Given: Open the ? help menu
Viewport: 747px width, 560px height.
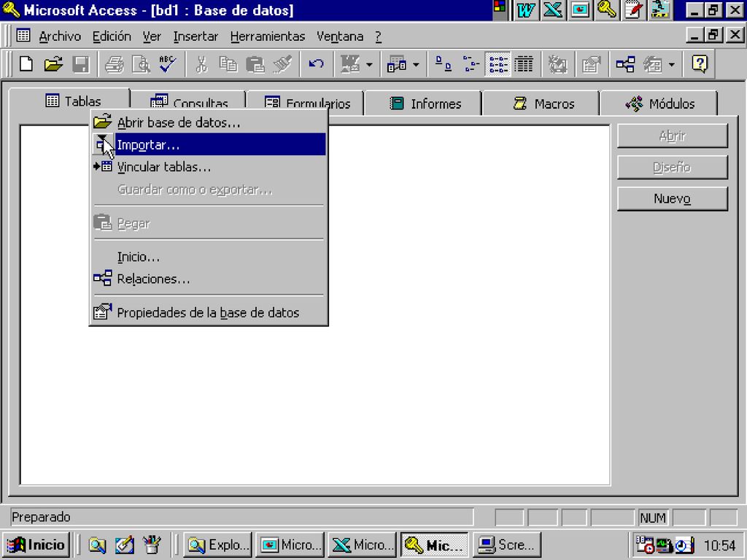Looking at the screenshot, I should [x=378, y=36].
